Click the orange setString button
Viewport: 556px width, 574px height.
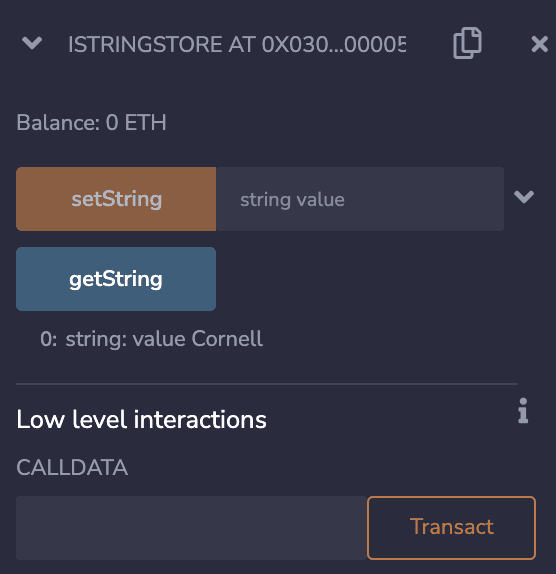click(116, 199)
